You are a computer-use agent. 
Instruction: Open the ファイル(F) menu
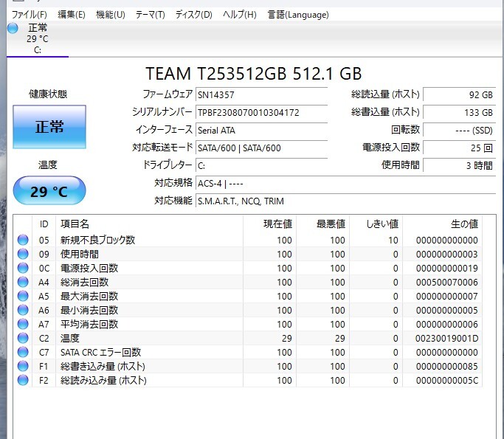(30, 15)
